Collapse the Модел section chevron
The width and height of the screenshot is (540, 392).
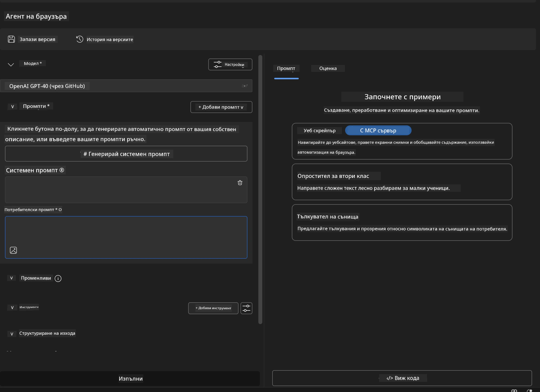click(x=11, y=64)
